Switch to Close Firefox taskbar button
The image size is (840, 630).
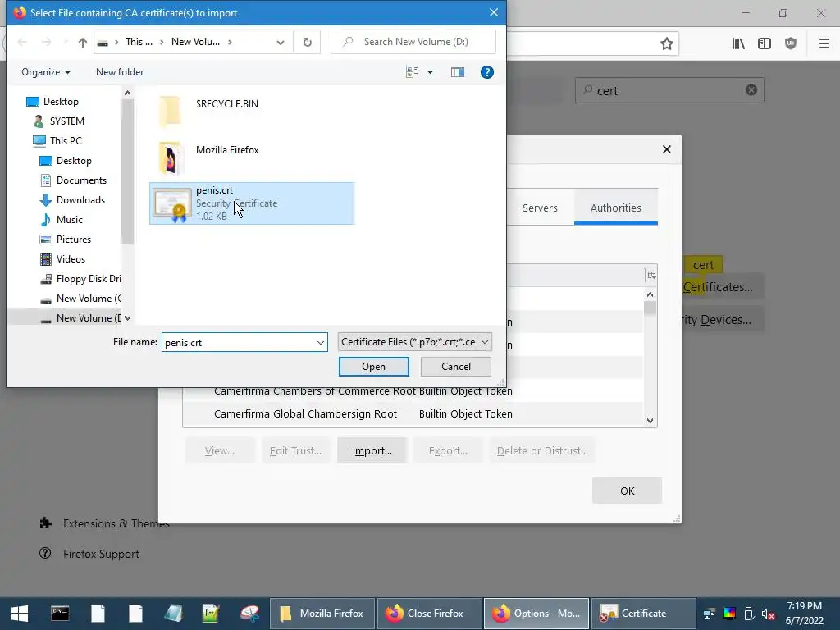tap(429, 614)
